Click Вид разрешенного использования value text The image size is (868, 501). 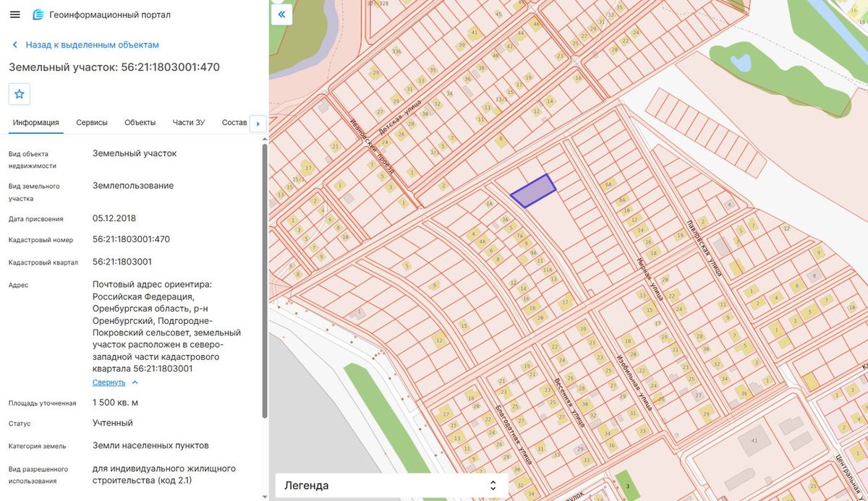[164, 474]
